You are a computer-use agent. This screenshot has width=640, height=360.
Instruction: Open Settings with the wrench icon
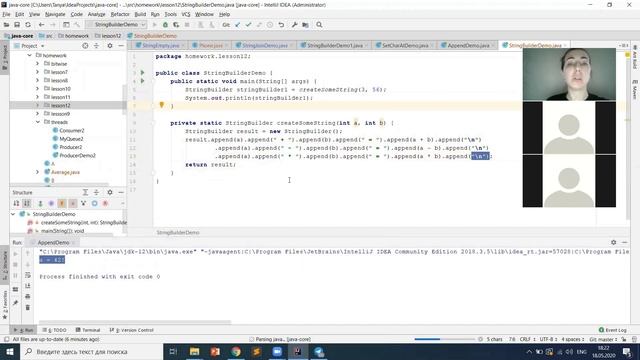294,25
